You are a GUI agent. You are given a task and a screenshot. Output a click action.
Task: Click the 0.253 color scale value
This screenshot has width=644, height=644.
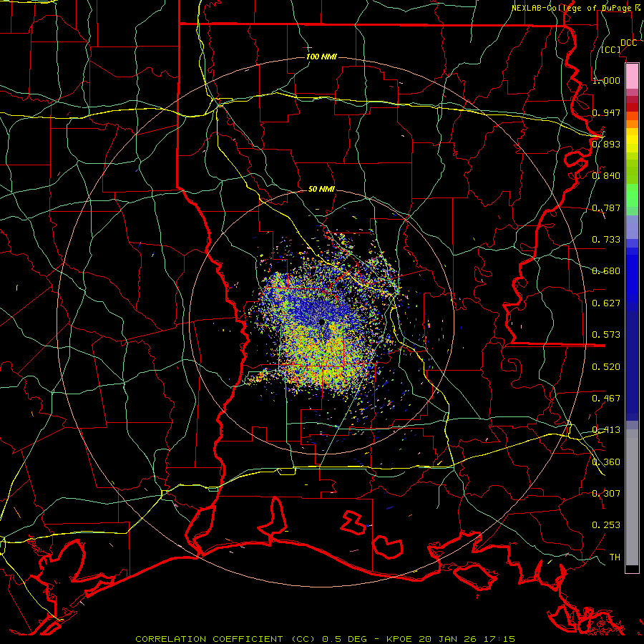click(606, 525)
